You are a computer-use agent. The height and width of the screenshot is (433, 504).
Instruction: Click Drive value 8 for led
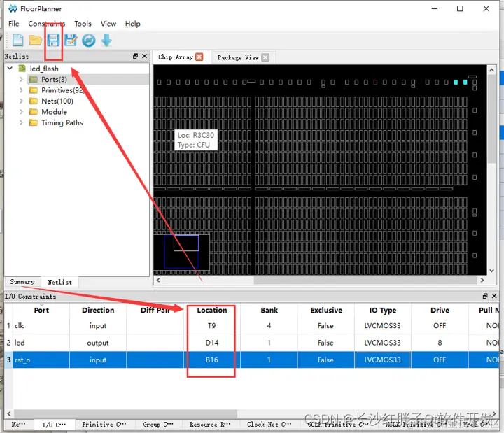coord(440,343)
